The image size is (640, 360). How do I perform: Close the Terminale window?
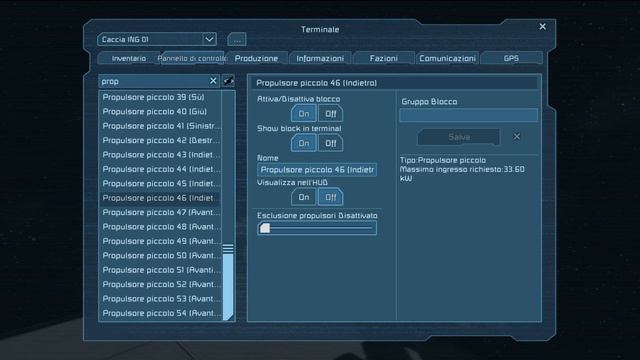(542, 27)
